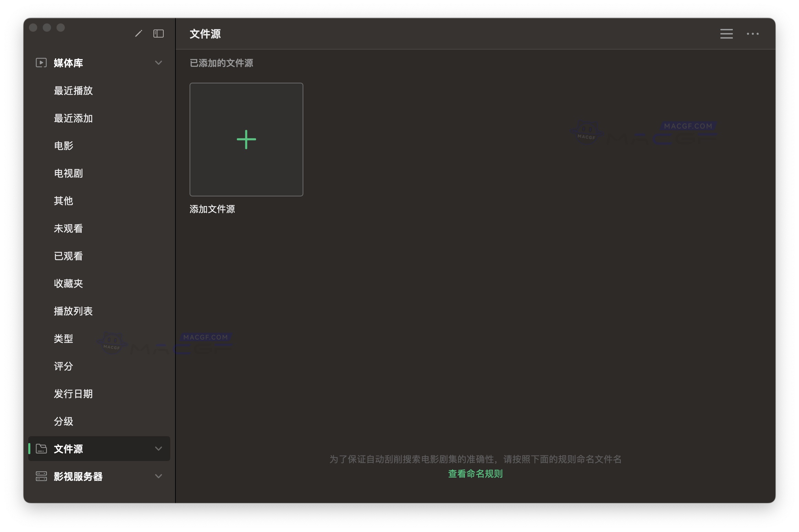799x532 pixels.
Task: Open 电视剧 category
Action: [x=68, y=173]
